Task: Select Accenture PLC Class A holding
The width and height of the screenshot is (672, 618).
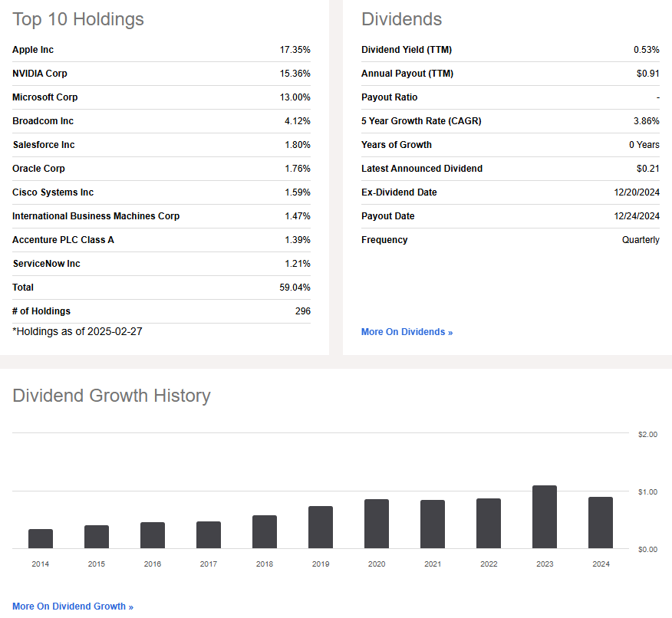Action: 63,240
